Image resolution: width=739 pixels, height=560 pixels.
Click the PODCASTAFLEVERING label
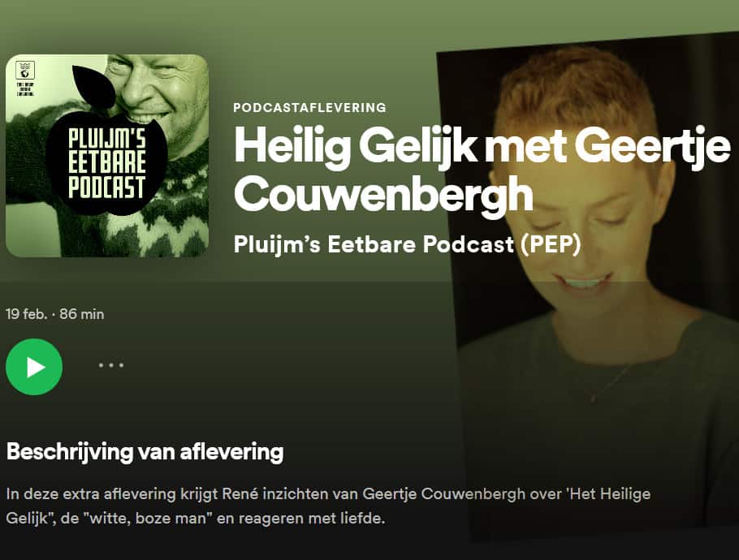coord(309,107)
